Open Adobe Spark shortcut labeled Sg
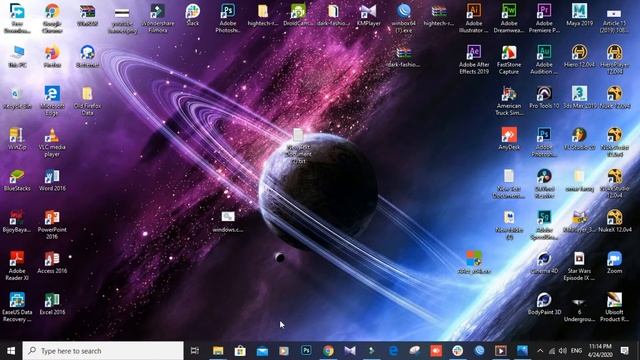The image size is (640, 360). 544,224
